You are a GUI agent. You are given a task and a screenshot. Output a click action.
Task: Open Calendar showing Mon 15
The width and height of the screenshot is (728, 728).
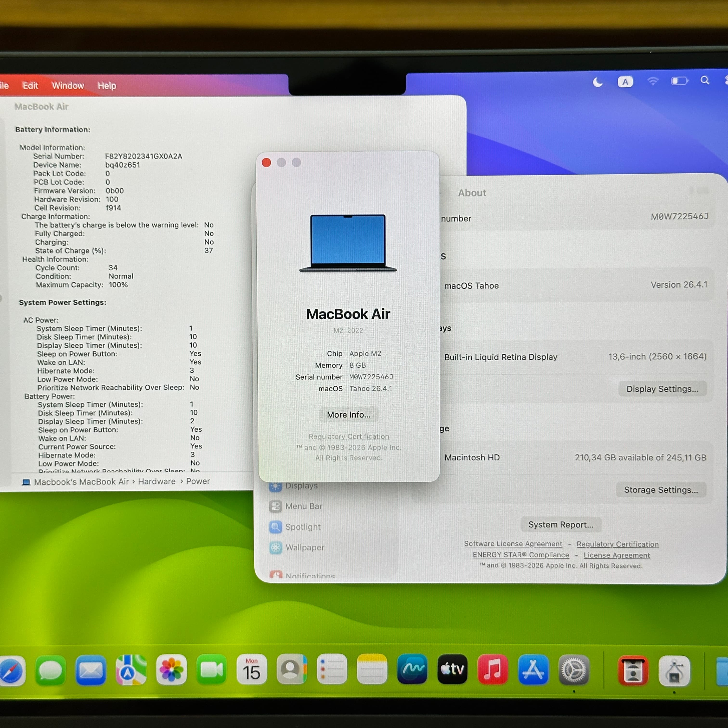click(x=252, y=669)
